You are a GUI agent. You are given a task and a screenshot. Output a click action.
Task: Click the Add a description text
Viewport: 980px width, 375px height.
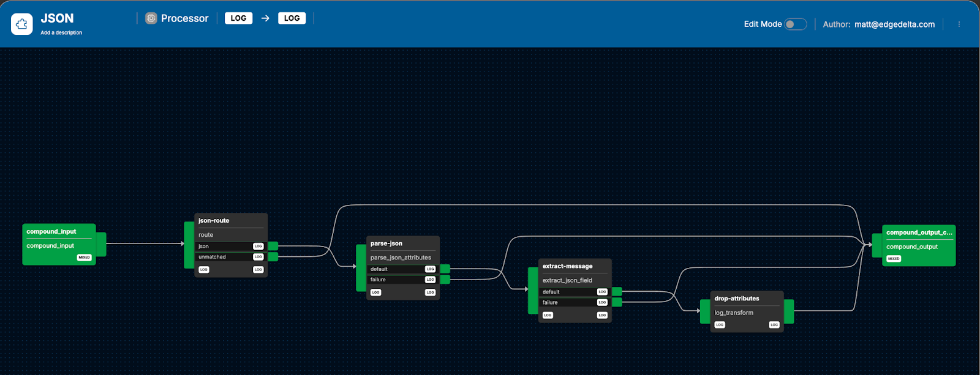click(61, 33)
